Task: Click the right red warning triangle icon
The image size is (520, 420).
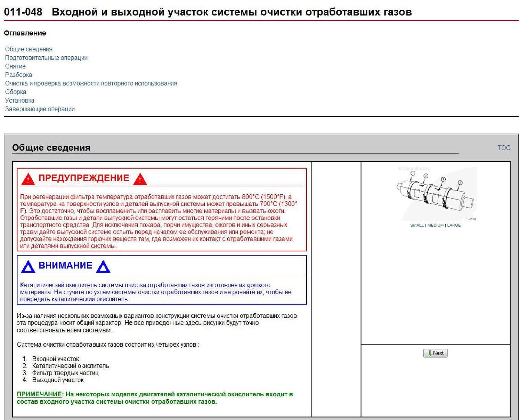Action: coord(140,179)
